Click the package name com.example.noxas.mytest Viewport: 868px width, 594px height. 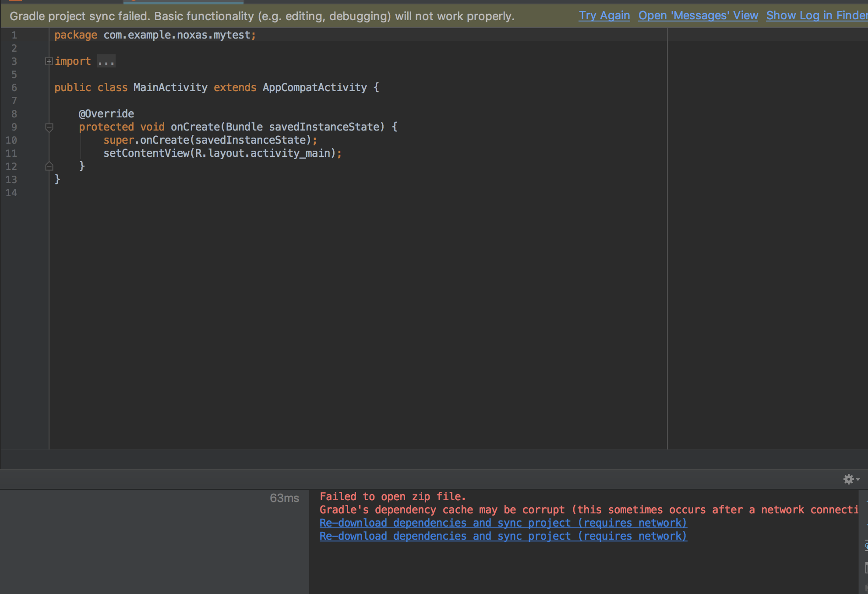coord(176,35)
